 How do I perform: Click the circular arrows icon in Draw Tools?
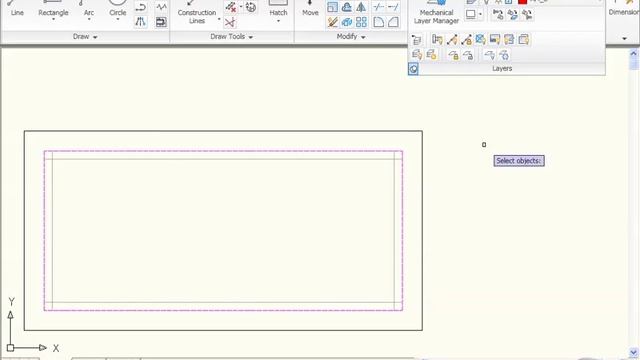pos(251,7)
